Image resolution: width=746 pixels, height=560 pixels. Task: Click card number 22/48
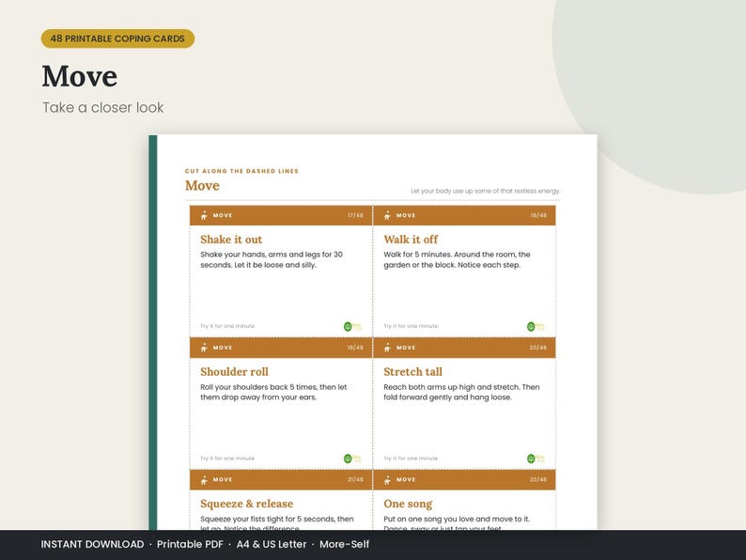[538, 479]
